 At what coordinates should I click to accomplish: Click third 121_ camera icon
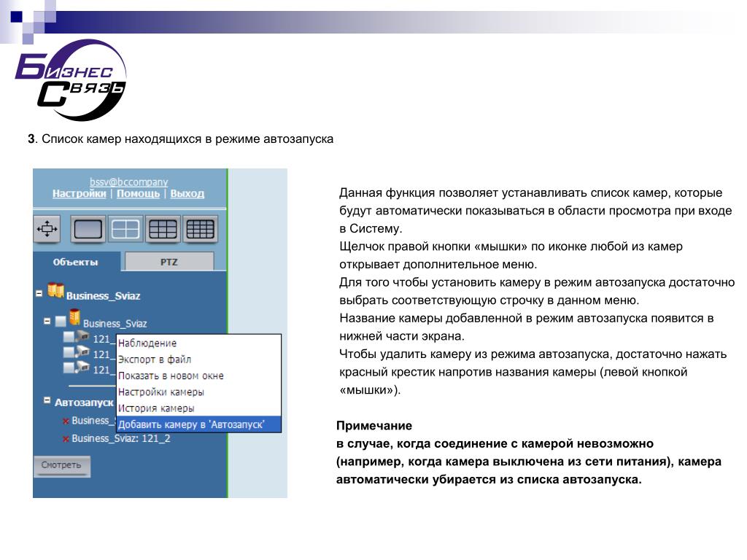(83, 367)
